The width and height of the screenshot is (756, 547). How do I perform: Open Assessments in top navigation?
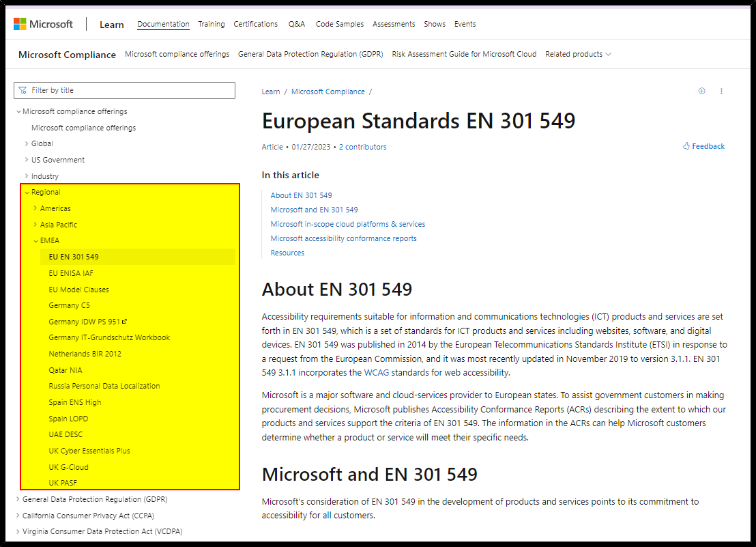pyautogui.click(x=394, y=24)
